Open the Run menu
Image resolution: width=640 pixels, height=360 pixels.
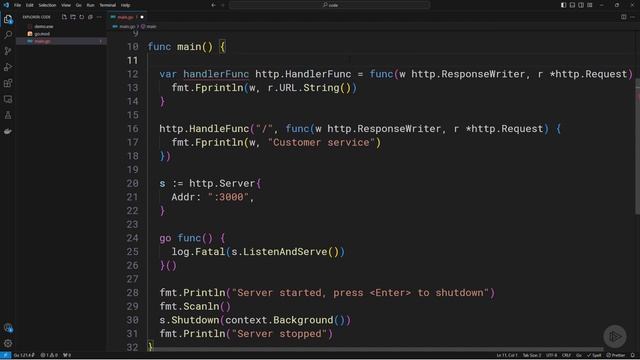pyautogui.click(x=91, y=5)
